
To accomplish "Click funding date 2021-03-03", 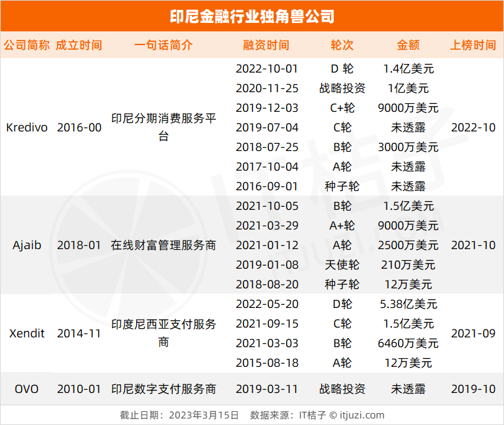I will (x=267, y=343).
